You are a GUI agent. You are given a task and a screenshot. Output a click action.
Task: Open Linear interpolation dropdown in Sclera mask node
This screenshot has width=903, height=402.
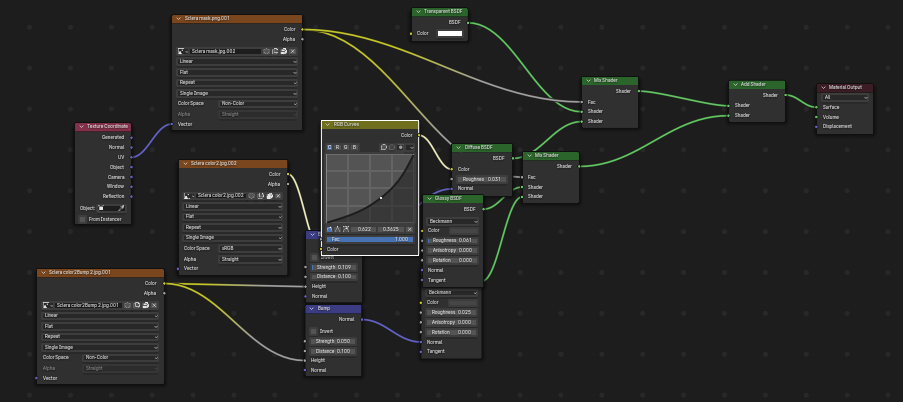click(237, 62)
